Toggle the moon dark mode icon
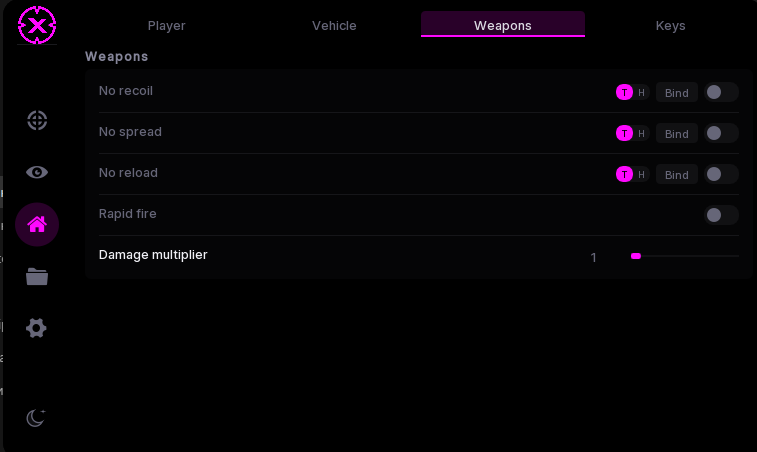The height and width of the screenshot is (452, 757). pyautogui.click(x=36, y=418)
